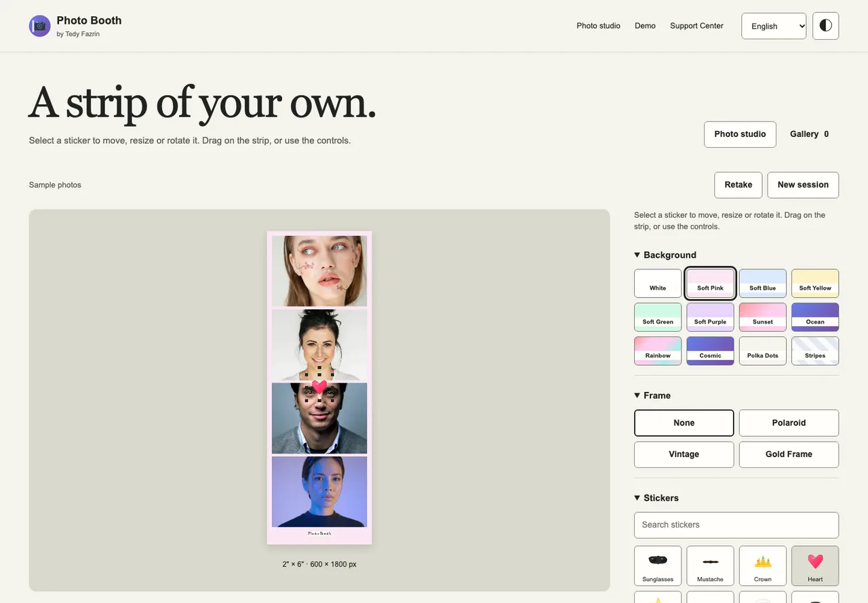Toggle the dark/light theme button
This screenshot has height=603, width=868.
pyautogui.click(x=825, y=26)
